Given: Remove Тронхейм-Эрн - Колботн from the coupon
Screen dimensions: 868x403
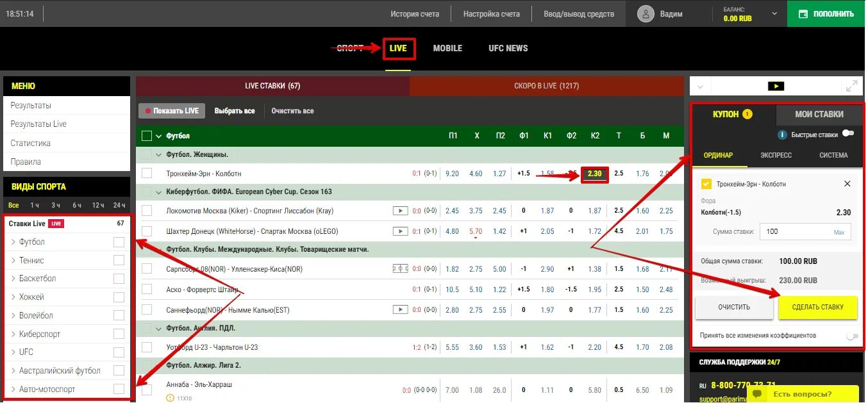Looking at the screenshot, I should 847,184.
